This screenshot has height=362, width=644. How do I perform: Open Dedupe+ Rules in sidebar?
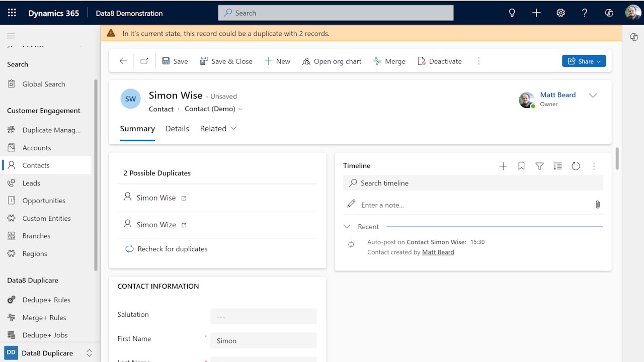point(47,300)
